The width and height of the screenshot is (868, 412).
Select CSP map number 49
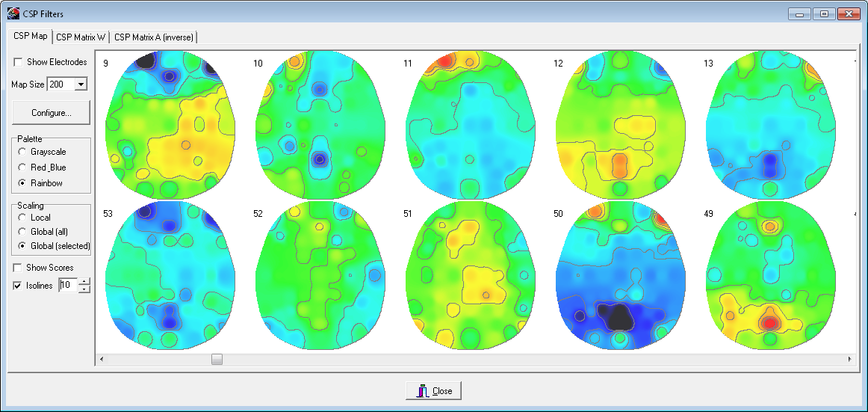click(x=771, y=275)
